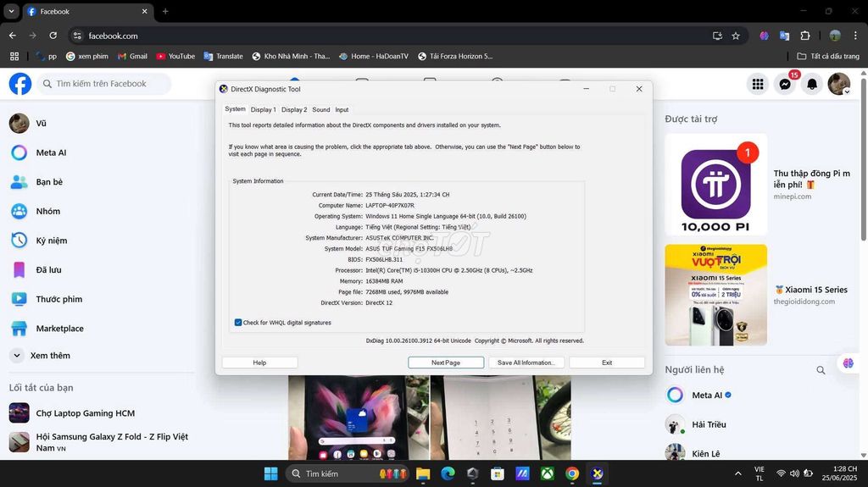868x487 pixels.
Task: Switch to Display 2 tab
Action: (294, 109)
